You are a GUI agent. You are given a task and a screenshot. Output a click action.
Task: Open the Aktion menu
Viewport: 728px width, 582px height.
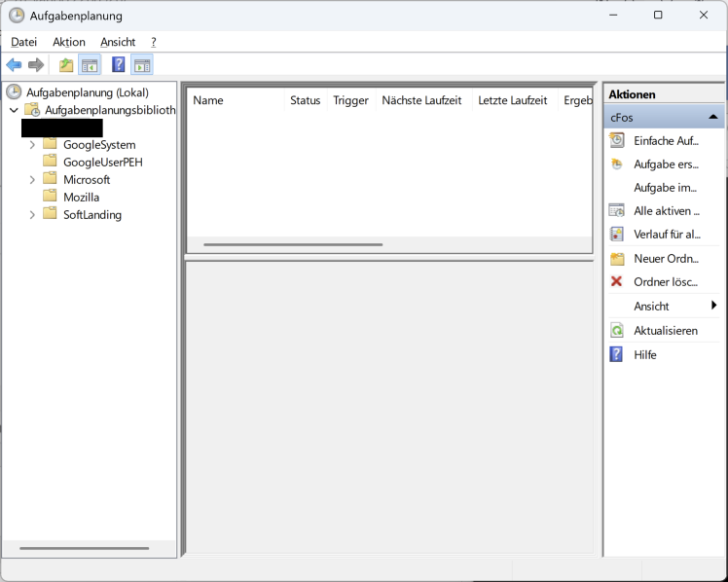click(69, 42)
